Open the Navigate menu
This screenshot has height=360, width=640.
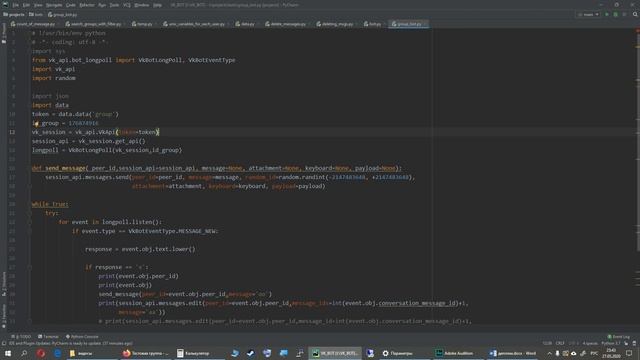coord(54,5)
